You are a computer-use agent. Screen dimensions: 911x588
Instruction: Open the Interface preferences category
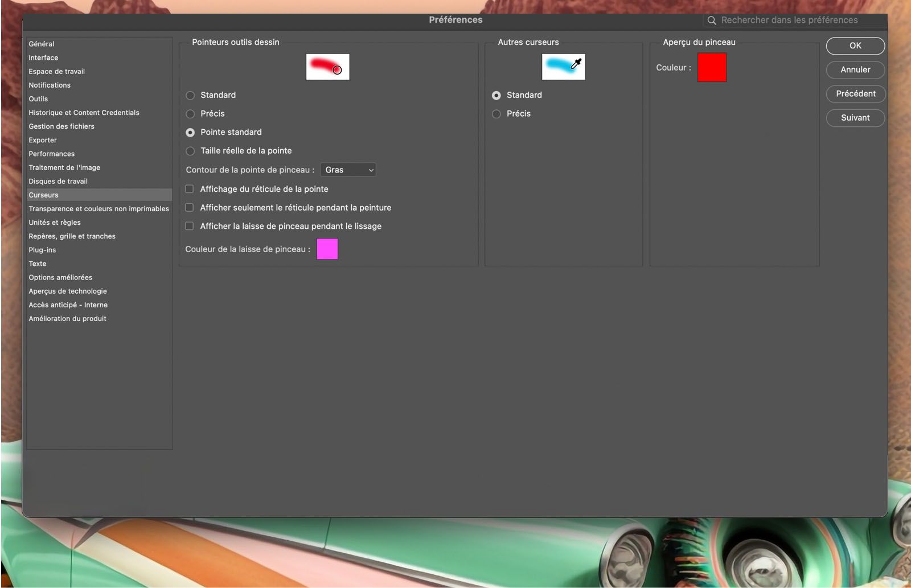(x=100, y=57)
